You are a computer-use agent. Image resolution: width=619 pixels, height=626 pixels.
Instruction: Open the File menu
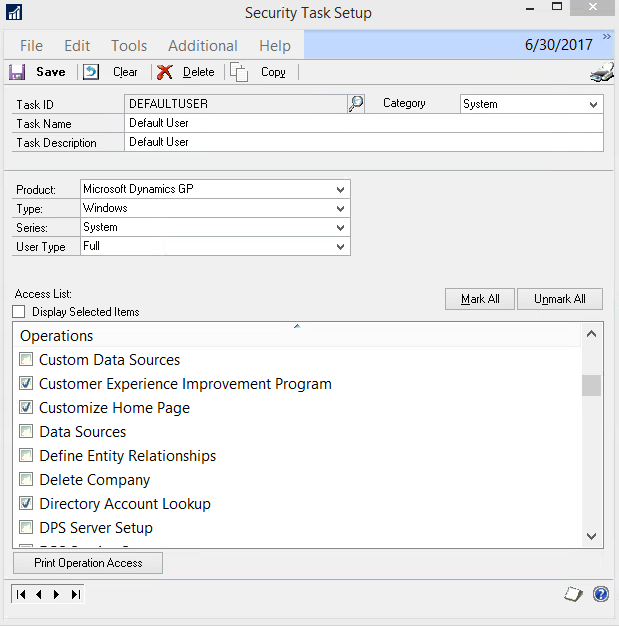(x=31, y=46)
